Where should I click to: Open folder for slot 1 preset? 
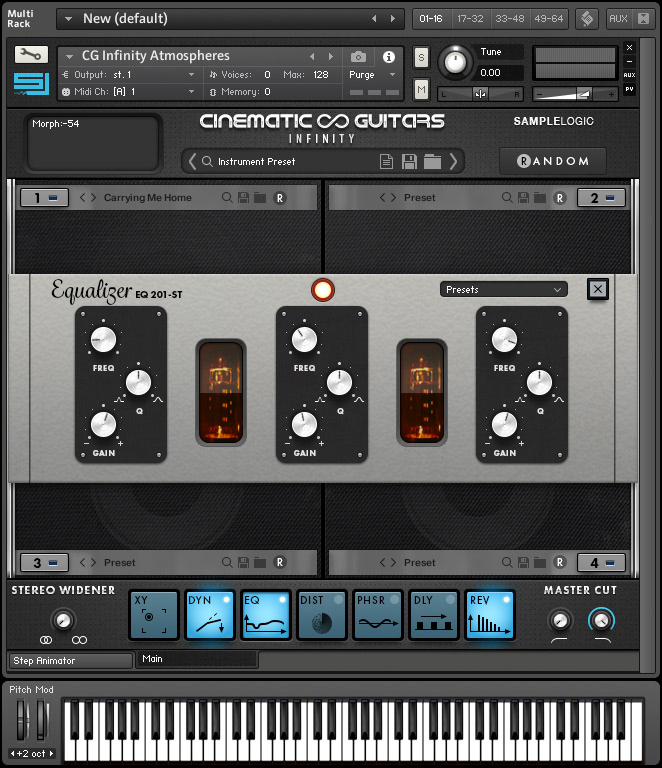(x=260, y=197)
